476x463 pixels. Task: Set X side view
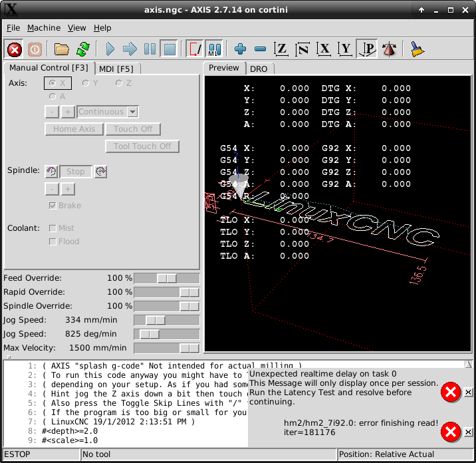[x=324, y=49]
